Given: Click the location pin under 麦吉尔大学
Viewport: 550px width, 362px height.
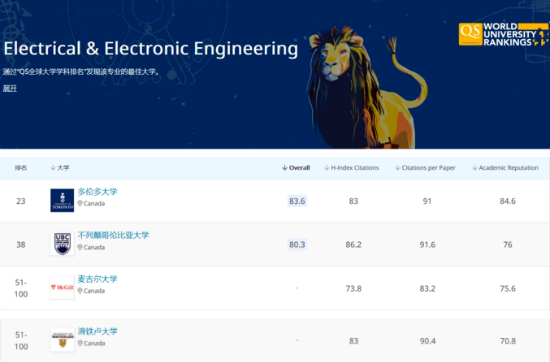Looking at the screenshot, I should click(80, 291).
